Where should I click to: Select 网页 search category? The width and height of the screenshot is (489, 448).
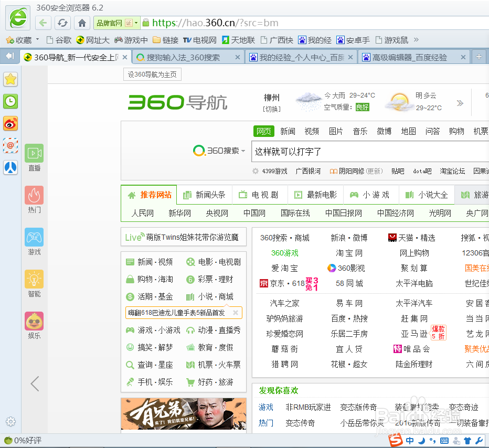[264, 131]
